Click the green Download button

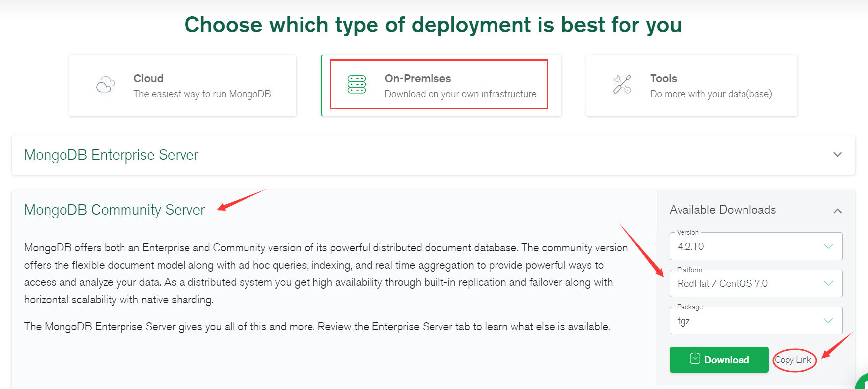(719, 360)
